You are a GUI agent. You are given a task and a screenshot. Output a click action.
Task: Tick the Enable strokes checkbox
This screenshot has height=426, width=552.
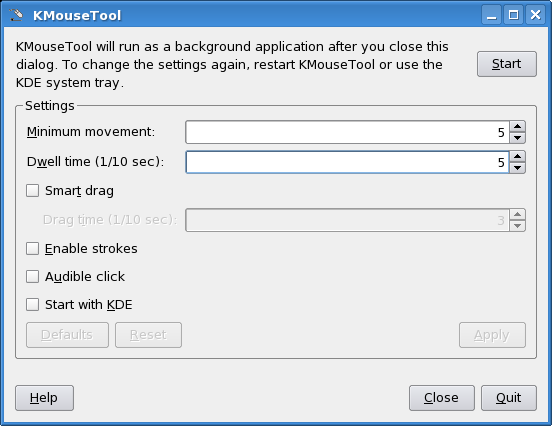32,249
